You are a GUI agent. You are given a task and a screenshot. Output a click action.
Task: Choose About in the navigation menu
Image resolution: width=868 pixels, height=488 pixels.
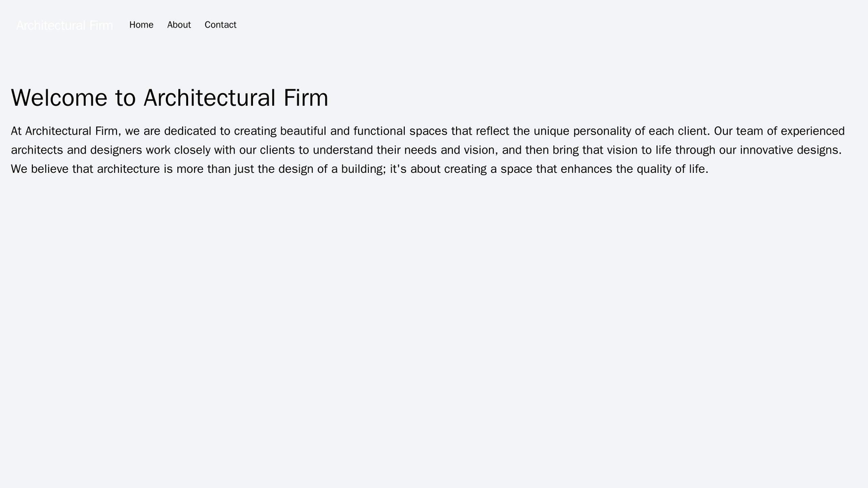click(178, 25)
